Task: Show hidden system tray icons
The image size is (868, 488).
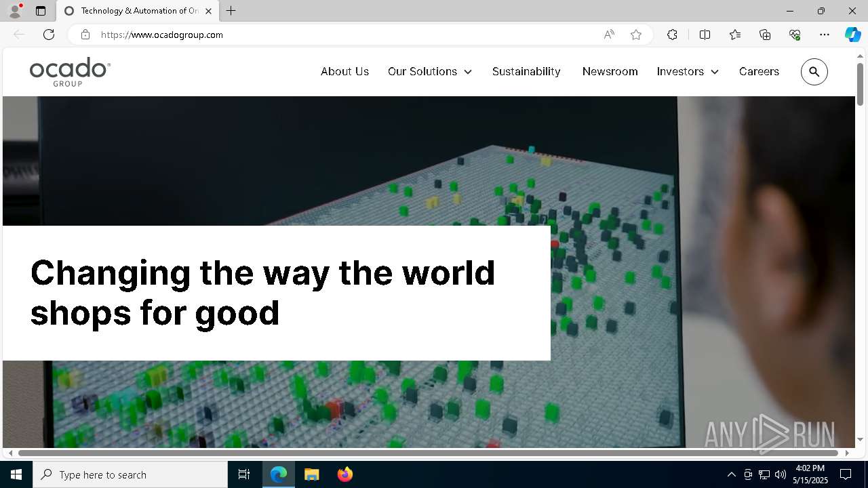Action: [x=731, y=474]
